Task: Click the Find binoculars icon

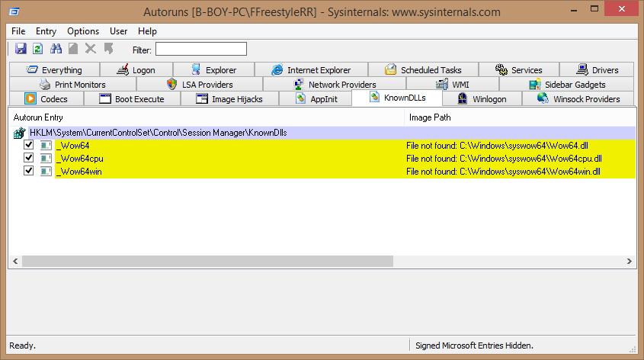Action: coord(56,49)
